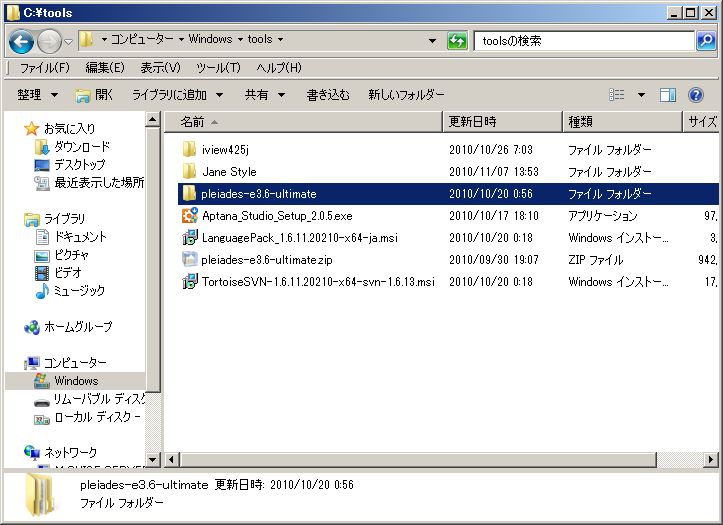Sort by 種類 column header
Viewport: 723px width, 525px height.
622,122
